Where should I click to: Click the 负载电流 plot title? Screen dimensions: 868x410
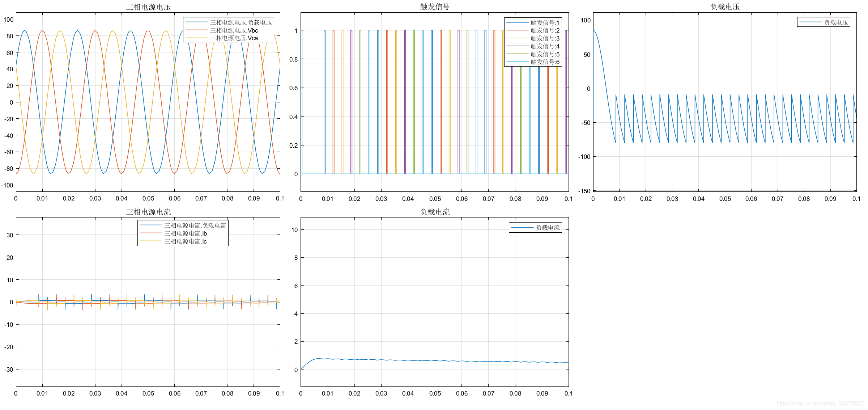(435, 212)
